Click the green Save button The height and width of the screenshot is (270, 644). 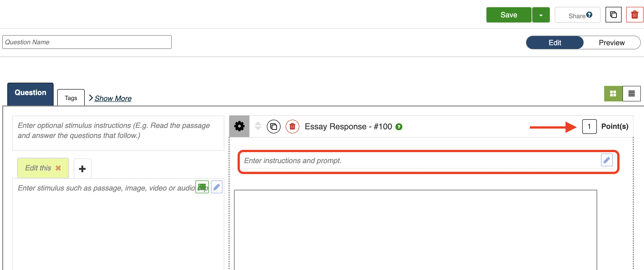click(x=509, y=15)
